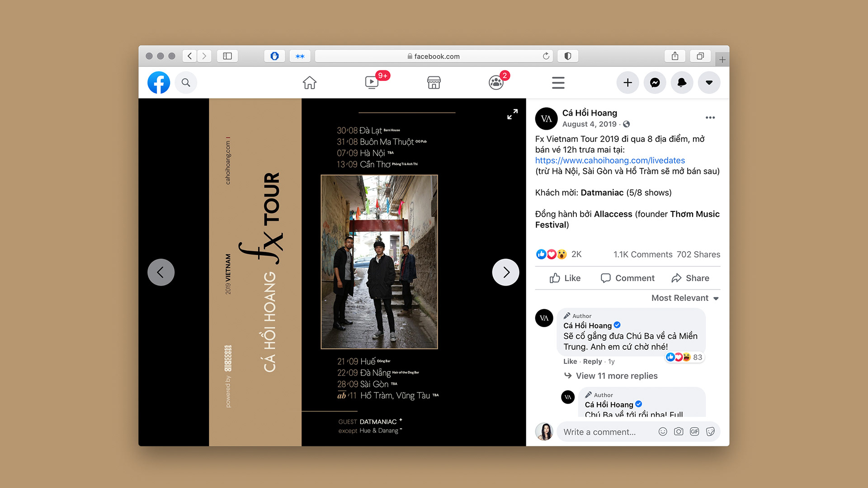Screen dimensions: 868x488
Task: Go to next photo arrow
Action: (505, 272)
